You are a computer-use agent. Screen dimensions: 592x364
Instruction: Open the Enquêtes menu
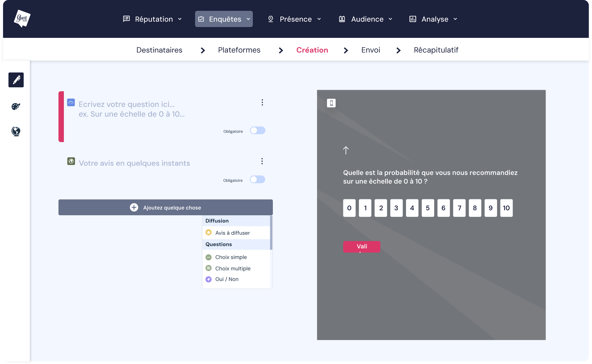pyautogui.click(x=224, y=19)
